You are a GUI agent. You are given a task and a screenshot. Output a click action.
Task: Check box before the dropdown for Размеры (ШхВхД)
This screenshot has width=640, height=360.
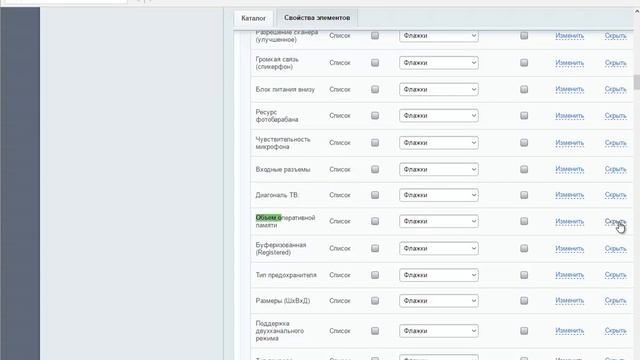375,301
